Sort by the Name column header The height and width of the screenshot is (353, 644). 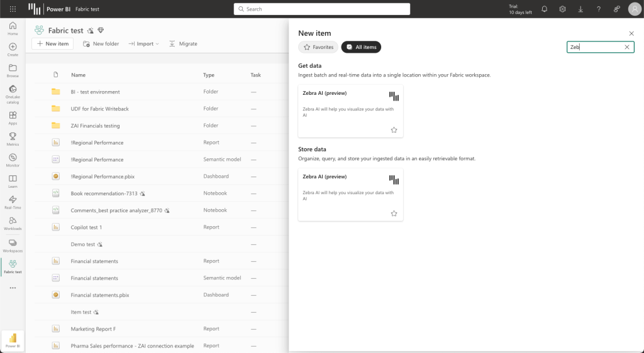coord(78,75)
